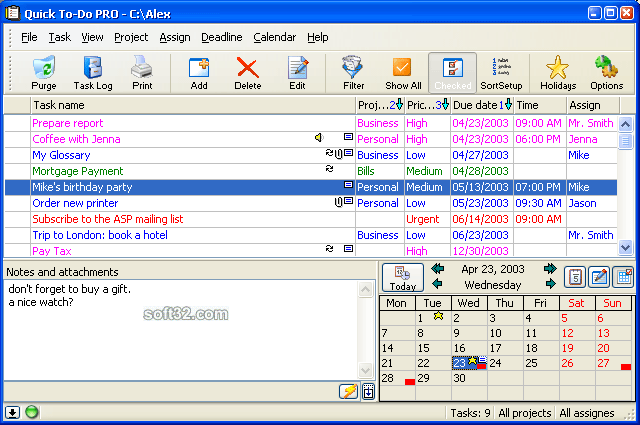
Task: Open the Assign menu
Action: (175, 37)
